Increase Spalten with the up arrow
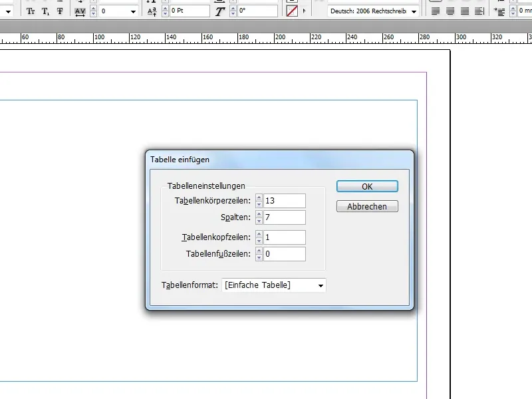 pos(259,214)
